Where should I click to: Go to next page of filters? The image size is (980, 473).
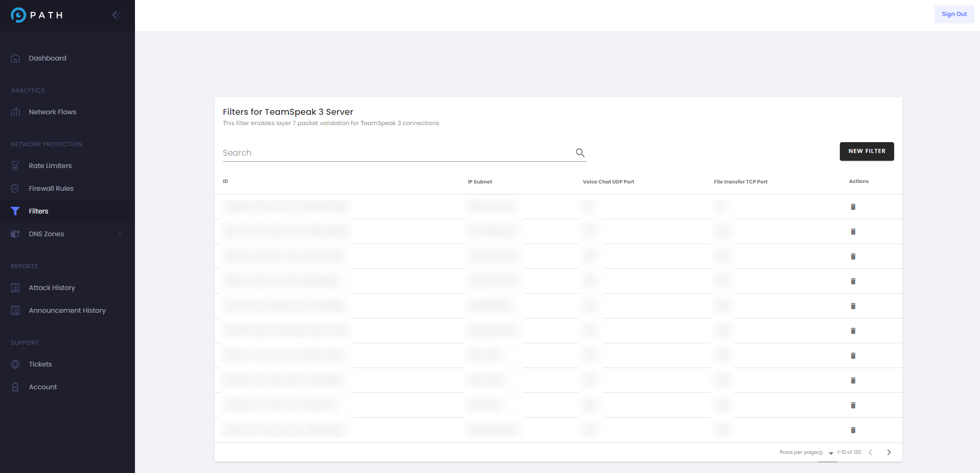coord(888,452)
